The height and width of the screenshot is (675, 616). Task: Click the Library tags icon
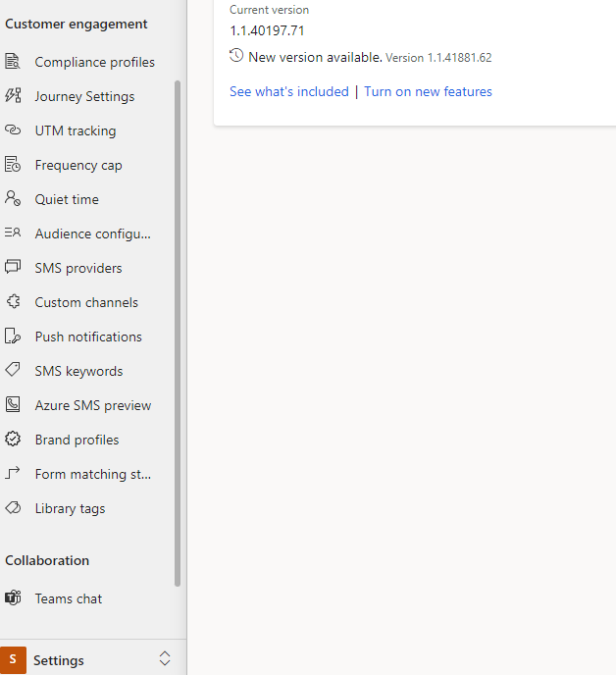point(13,507)
